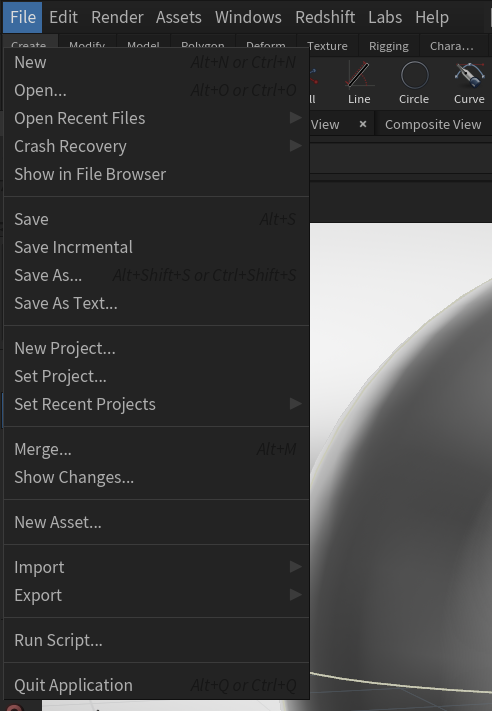Viewport: 492px width, 711px height.
Task: Open the Redshift menu
Action: (x=325, y=17)
